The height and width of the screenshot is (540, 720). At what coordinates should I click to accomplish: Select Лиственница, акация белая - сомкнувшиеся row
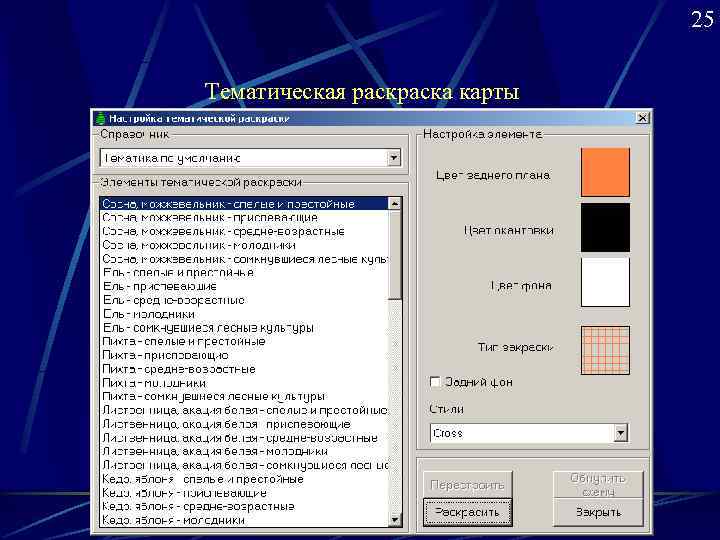(244, 465)
